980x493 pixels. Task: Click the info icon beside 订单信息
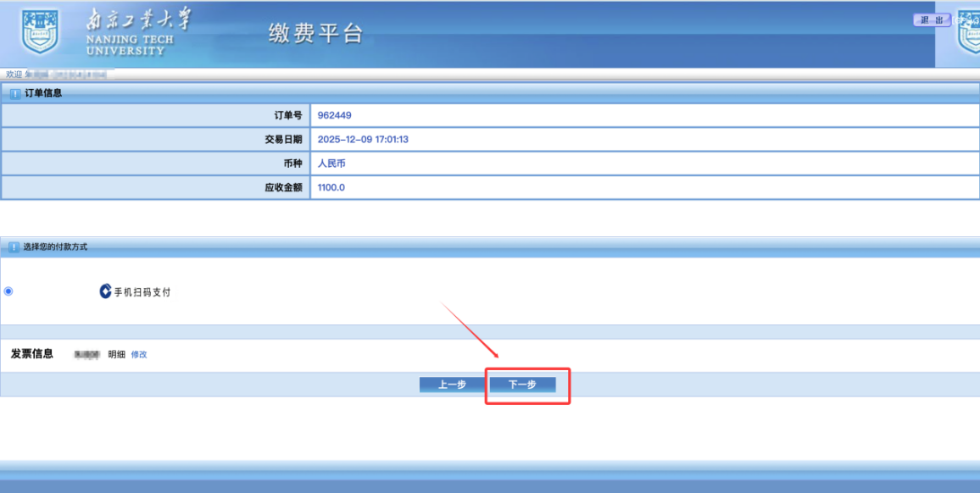[x=15, y=93]
